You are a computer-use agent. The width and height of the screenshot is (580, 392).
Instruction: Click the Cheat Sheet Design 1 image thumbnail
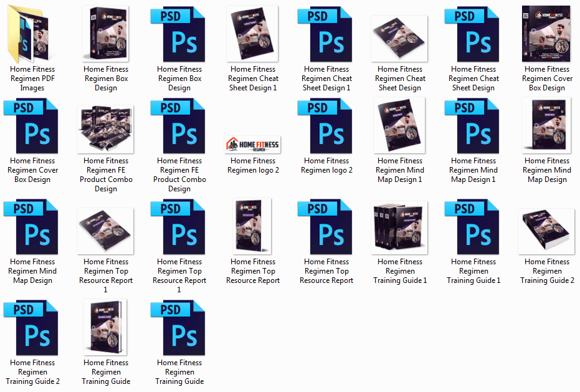pyautogui.click(x=253, y=34)
